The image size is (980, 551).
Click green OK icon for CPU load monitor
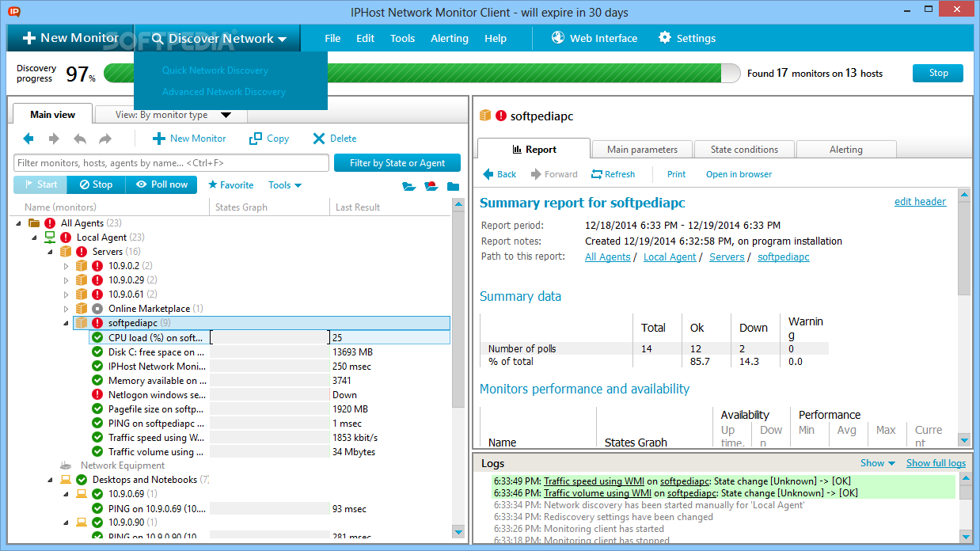97,337
